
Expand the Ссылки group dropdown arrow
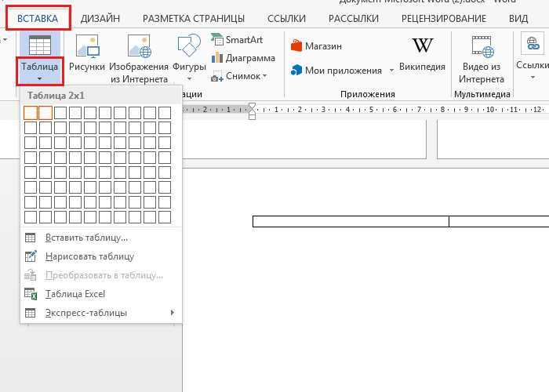(x=533, y=78)
